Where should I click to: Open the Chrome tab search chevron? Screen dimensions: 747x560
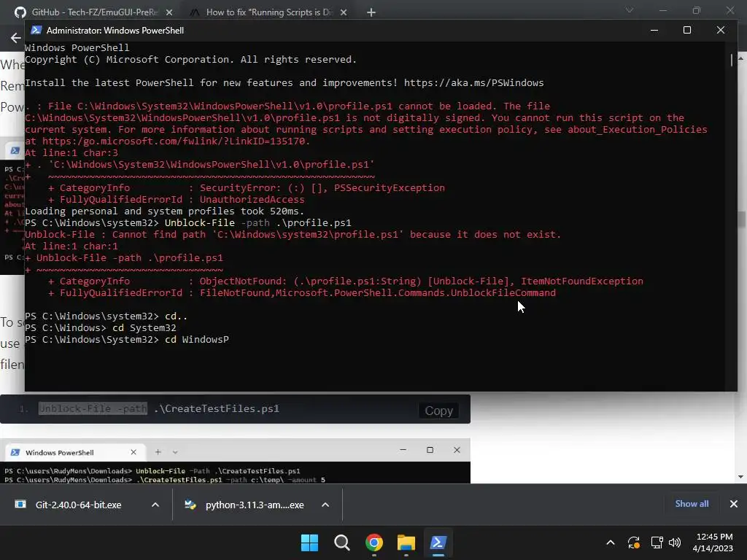click(x=630, y=10)
